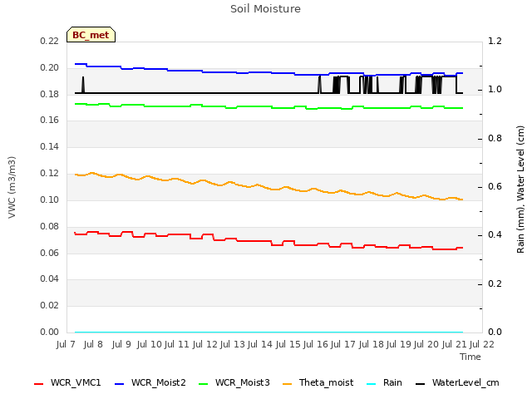The height and width of the screenshot is (399, 532).
Task: Click the 0.14 left axis value
Action: pyautogui.click(x=50, y=146)
